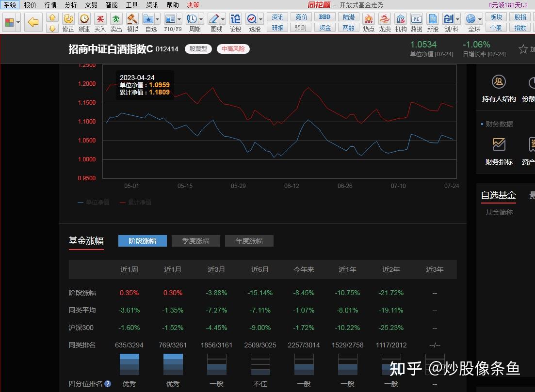Click the BBD toolbar button
535x392 pixels.
324,17
